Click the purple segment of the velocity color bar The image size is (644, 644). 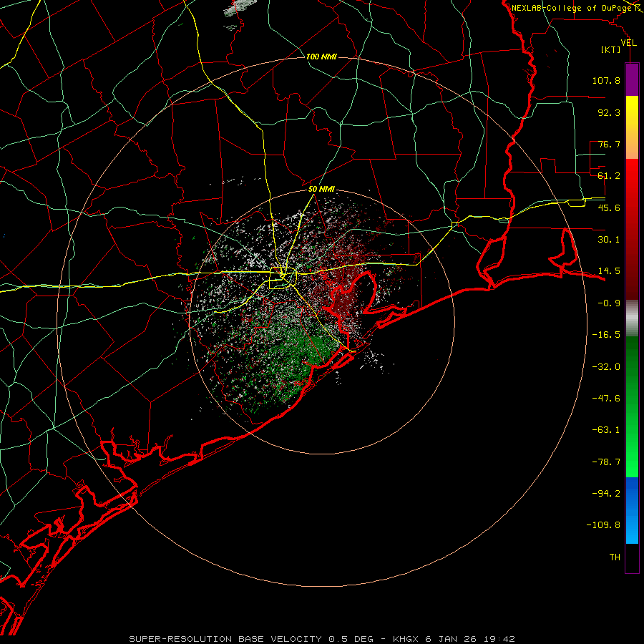tap(632, 80)
